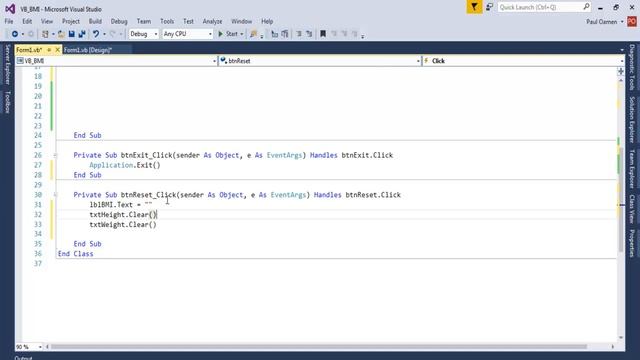Click End Class on line 36
Viewport: 640px width, 360px height.
(x=76, y=253)
